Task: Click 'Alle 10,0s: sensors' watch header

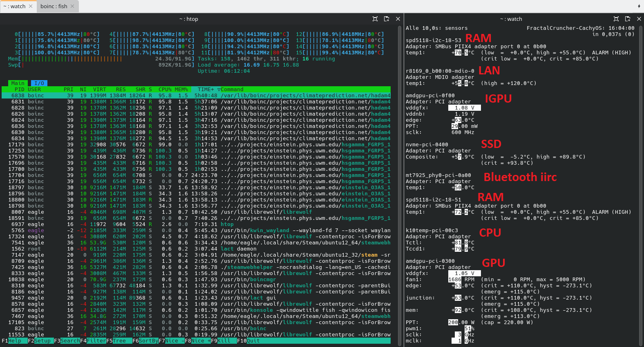Action: click(x=437, y=28)
